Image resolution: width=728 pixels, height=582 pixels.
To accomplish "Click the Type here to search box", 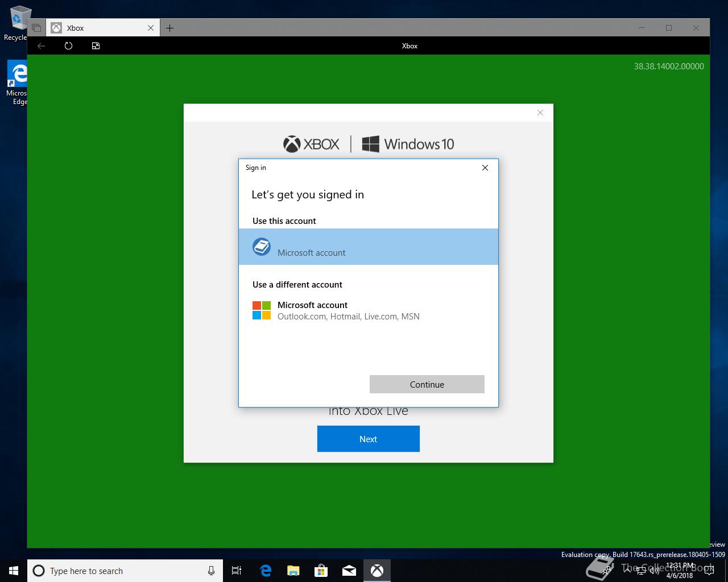I will point(124,571).
